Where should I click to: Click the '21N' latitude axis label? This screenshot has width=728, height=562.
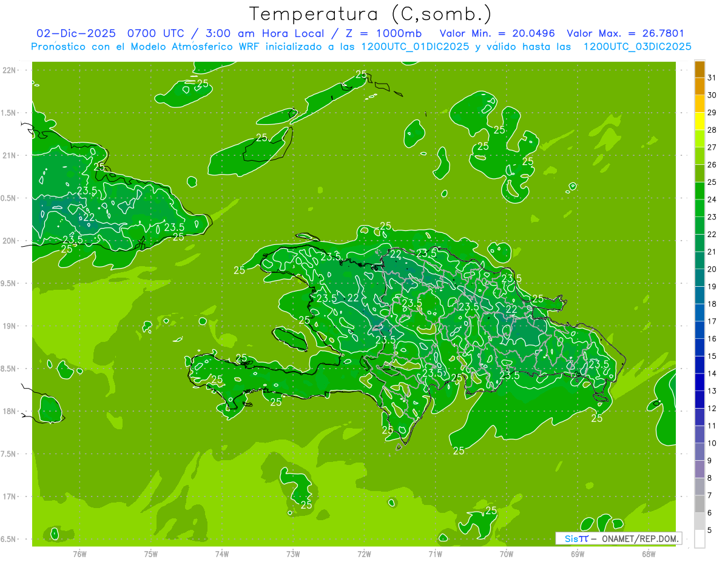point(9,155)
